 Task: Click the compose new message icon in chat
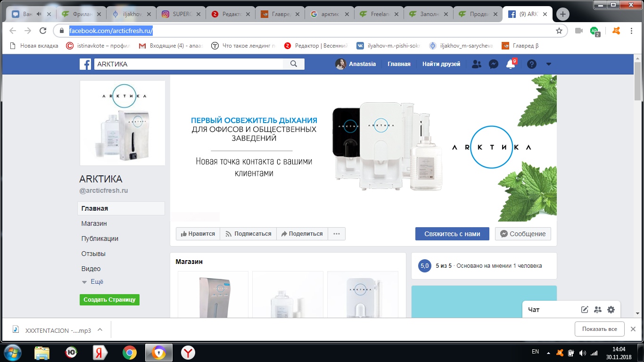pyautogui.click(x=585, y=310)
